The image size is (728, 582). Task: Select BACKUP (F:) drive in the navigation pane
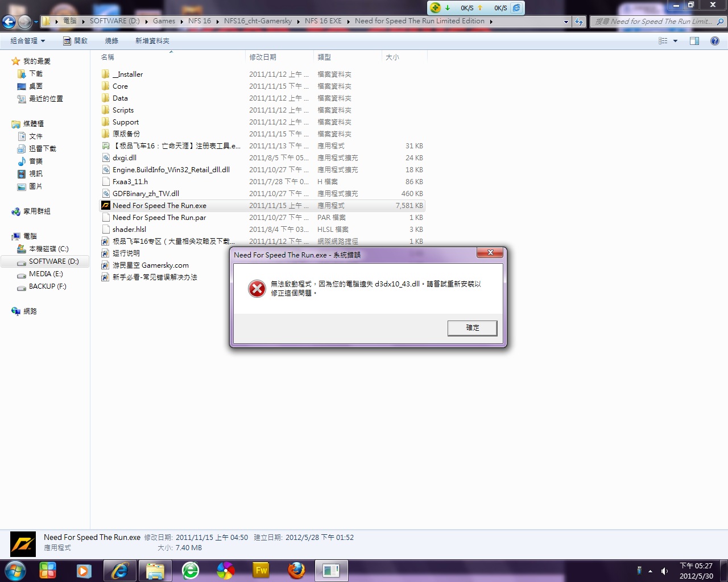48,286
